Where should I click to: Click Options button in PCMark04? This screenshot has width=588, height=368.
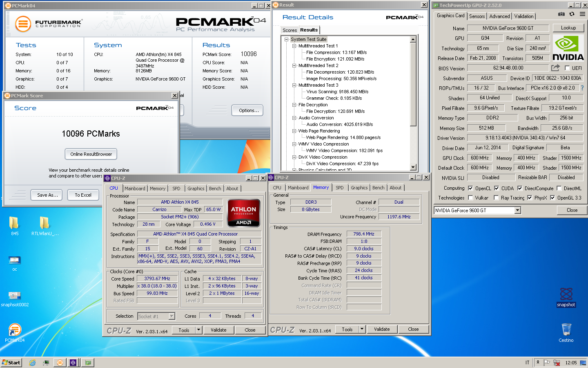point(248,110)
